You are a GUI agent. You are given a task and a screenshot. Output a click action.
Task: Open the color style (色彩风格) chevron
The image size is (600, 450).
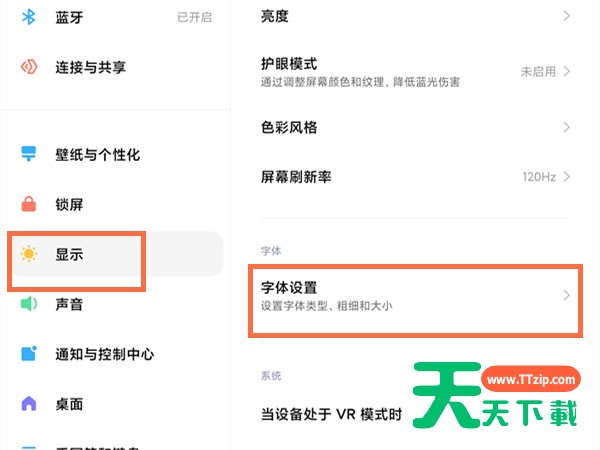click(x=567, y=127)
